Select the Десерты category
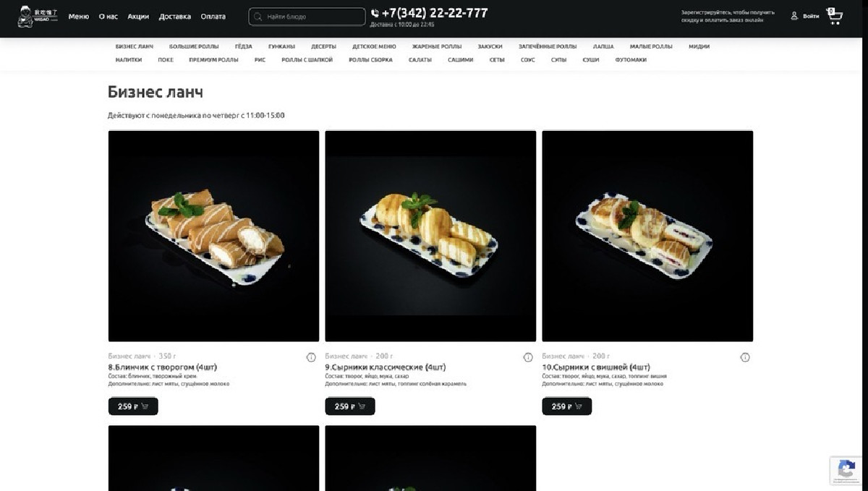This screenshot has width=868, height=491. (x=324, y=46)
